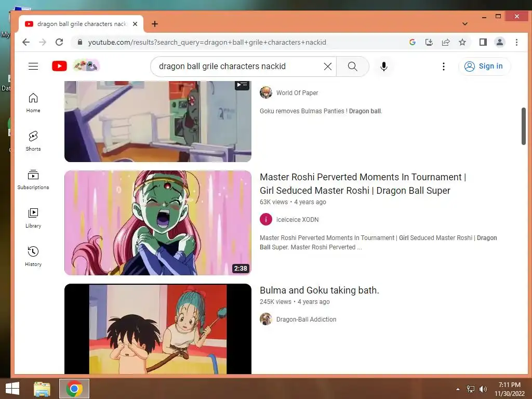Open YouTube settings three-dot menu

[444, 66]
